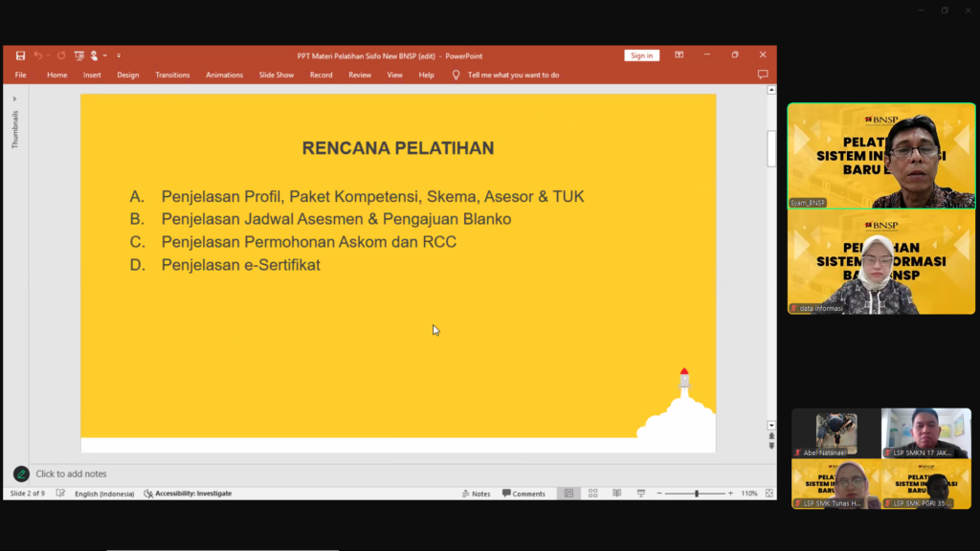980x551 pixels.
Task: Click the Sign in button
Action: [x=641, y=55]
